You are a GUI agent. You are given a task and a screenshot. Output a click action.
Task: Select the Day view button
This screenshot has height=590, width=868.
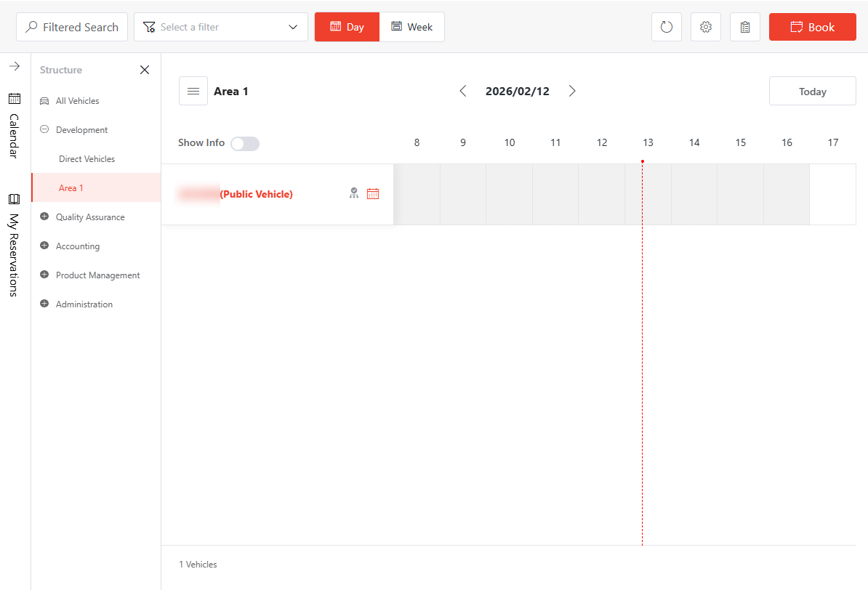click(347, 27)
